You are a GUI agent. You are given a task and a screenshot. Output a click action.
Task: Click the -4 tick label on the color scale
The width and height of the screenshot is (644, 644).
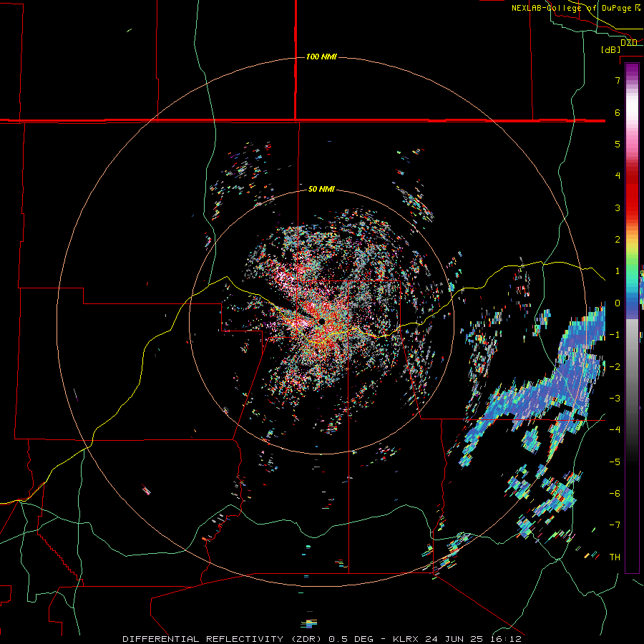coord(615,430)
